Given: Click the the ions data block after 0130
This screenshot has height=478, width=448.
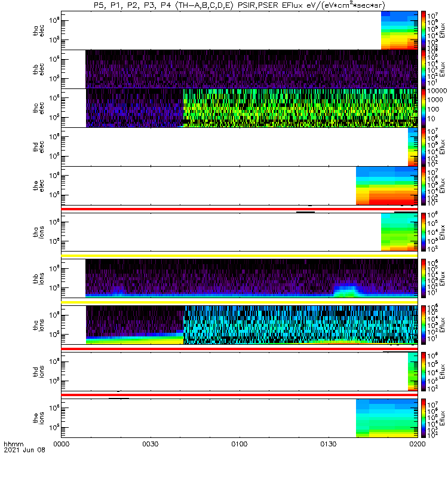Looking at the screenshot, I should (386, 418).
